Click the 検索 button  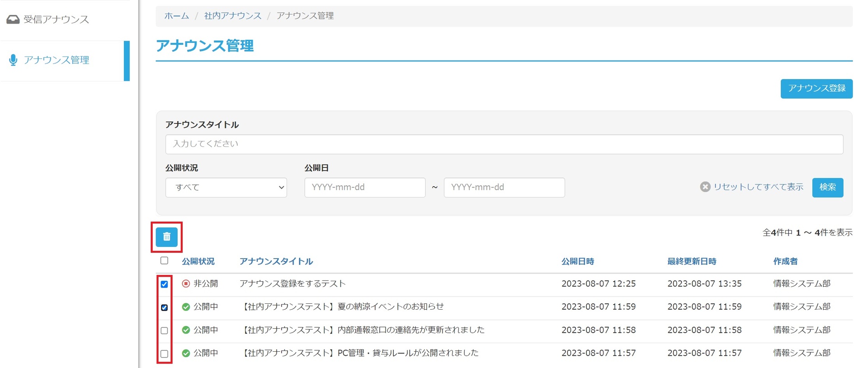tap(827, 187)
